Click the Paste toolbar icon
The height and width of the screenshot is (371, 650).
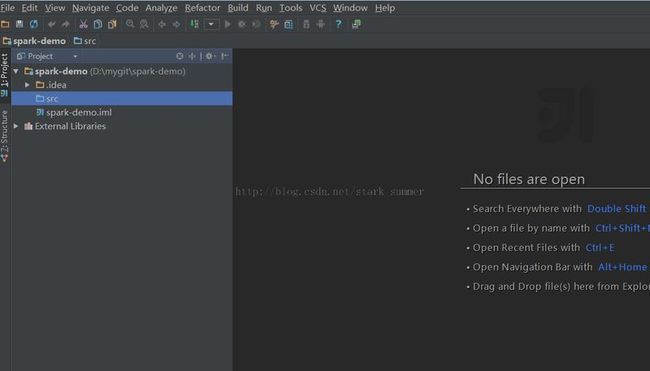click(112, 24)
